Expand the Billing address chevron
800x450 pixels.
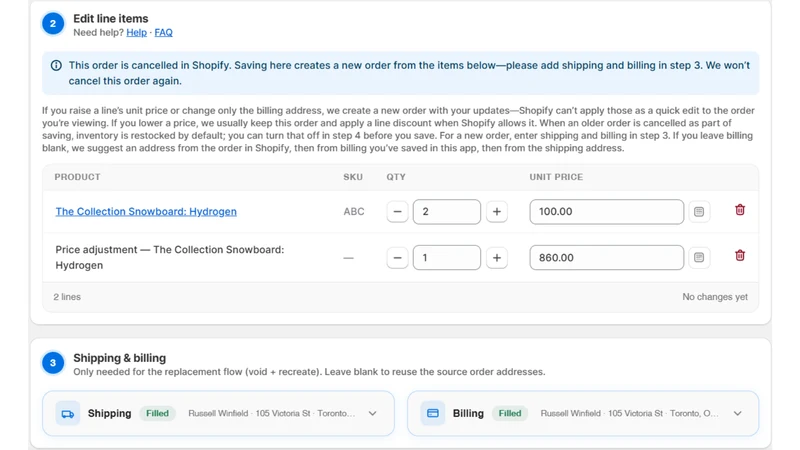[737, 413]
